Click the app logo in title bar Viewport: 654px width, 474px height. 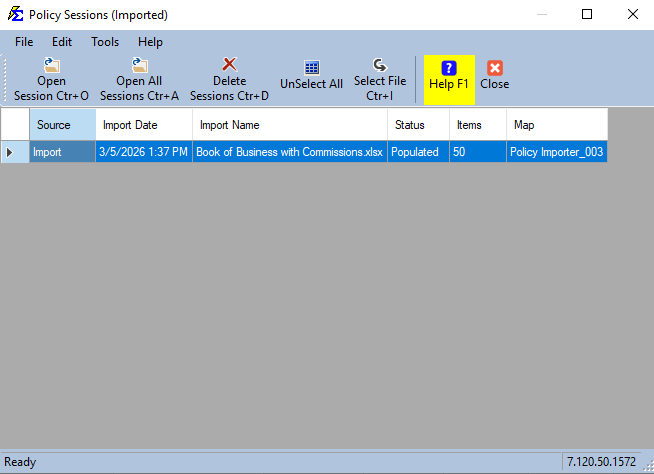(x=15, y=14)
